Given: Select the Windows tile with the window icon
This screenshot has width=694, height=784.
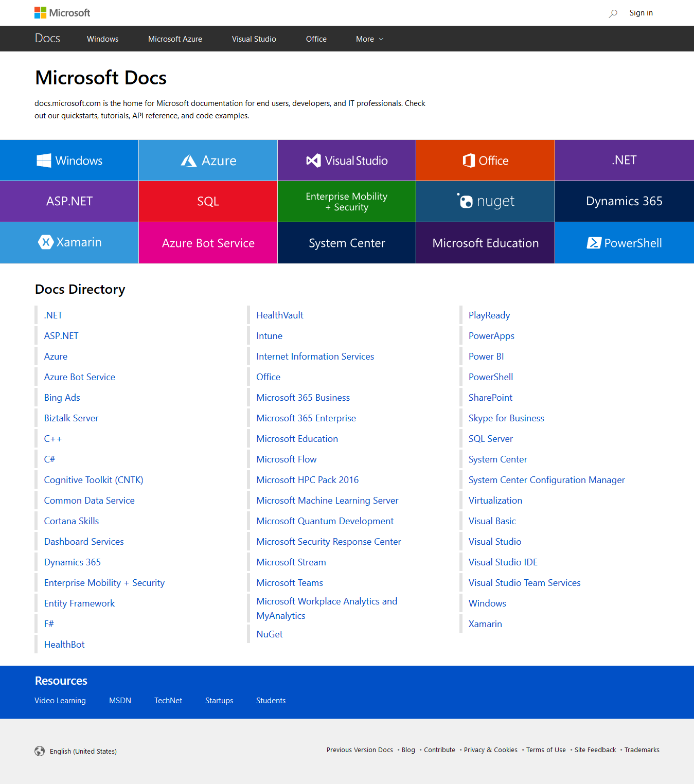Looking at the screenshot, I should (44, 160).
